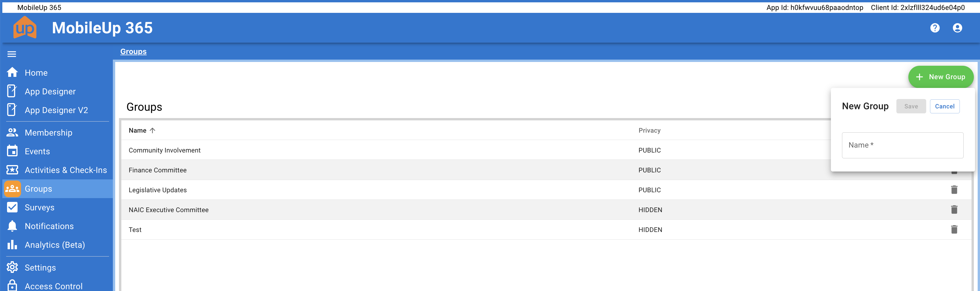Image resolution: width=980 pixels, height=291 pixels.
Task: Select Surveys in navigation sidebar
Action: [39, 207]
